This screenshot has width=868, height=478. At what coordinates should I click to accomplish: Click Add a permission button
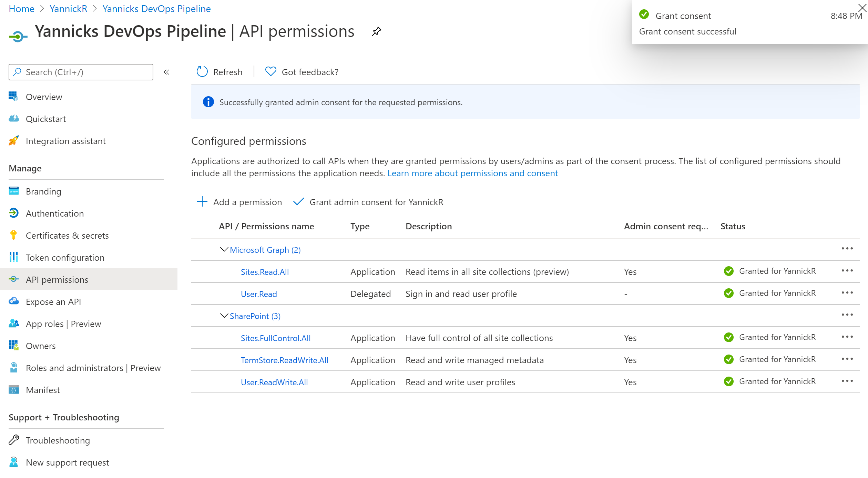(x=239, y=202)
